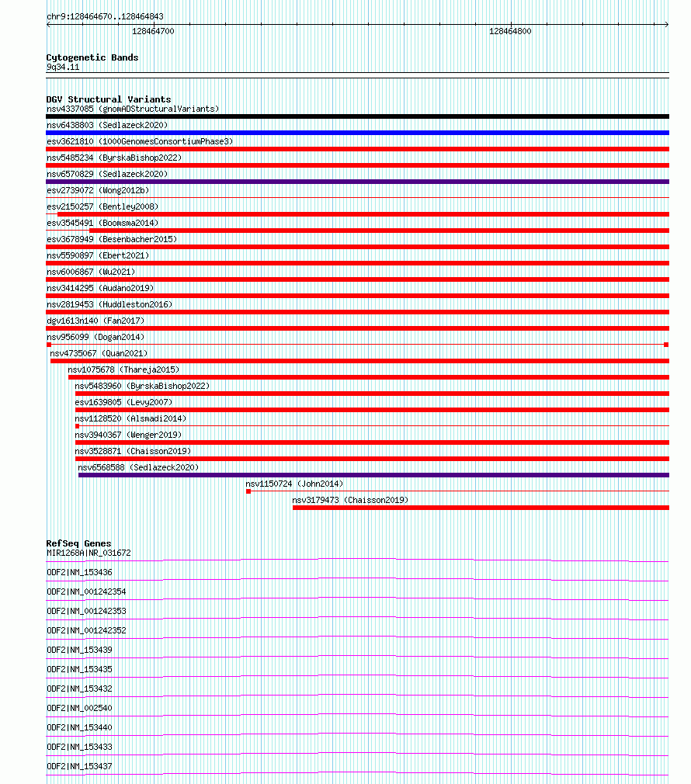Click the purple bar under nsv6570829
This screenshot has height=784, width=691.
tap(357, 182)
